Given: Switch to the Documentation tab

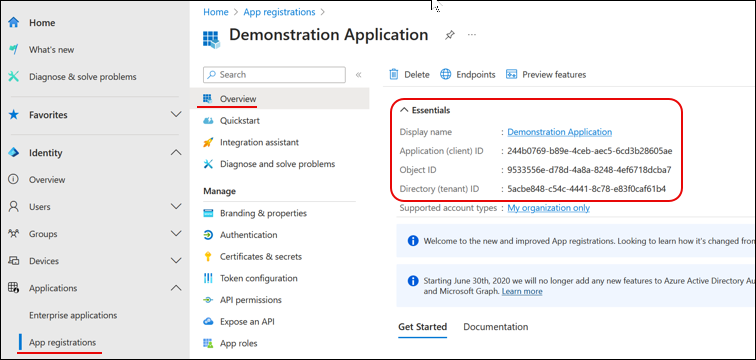Looking at the screenshot, I should [496, 327].
